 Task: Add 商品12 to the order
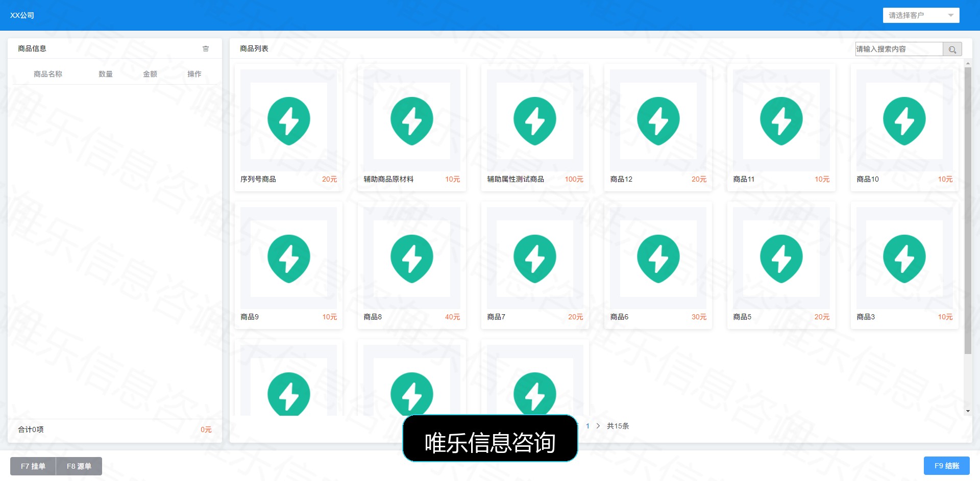click(x=658, y=128)
